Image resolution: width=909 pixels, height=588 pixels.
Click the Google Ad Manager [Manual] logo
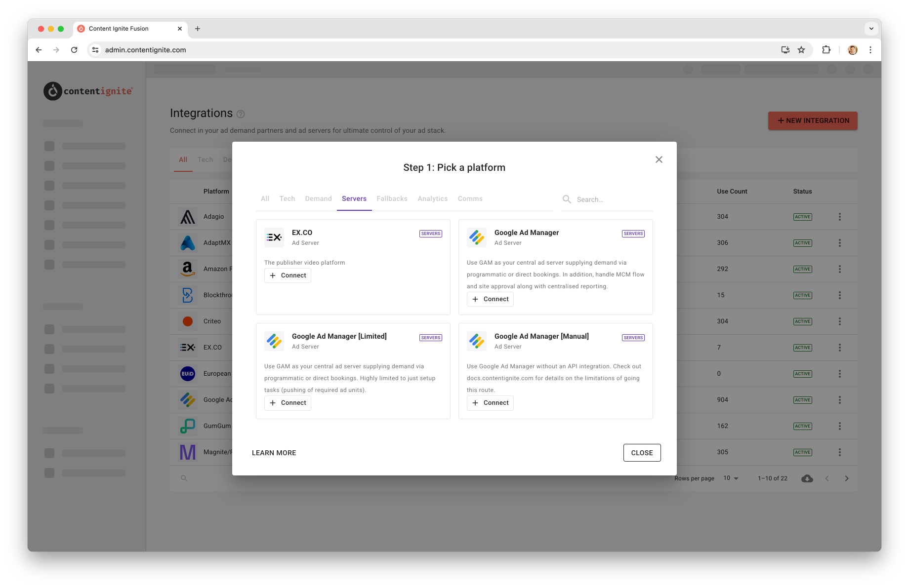(x=477, y=341)
